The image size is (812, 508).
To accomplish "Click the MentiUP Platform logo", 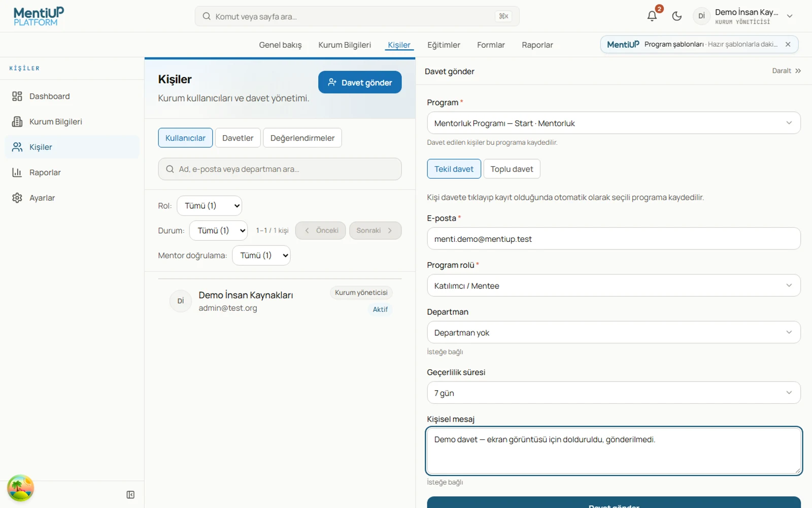I will (x=39, y=16).
